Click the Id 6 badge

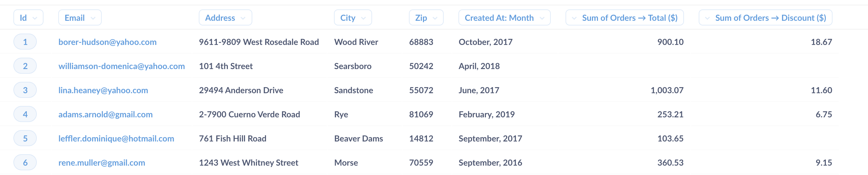pos(25,163)
